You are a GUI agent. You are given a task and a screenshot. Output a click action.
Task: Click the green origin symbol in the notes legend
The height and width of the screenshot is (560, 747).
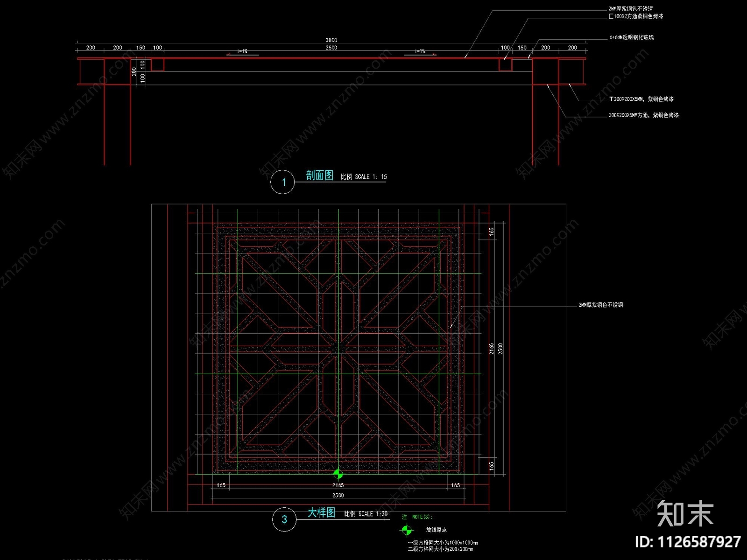point(407,530)
